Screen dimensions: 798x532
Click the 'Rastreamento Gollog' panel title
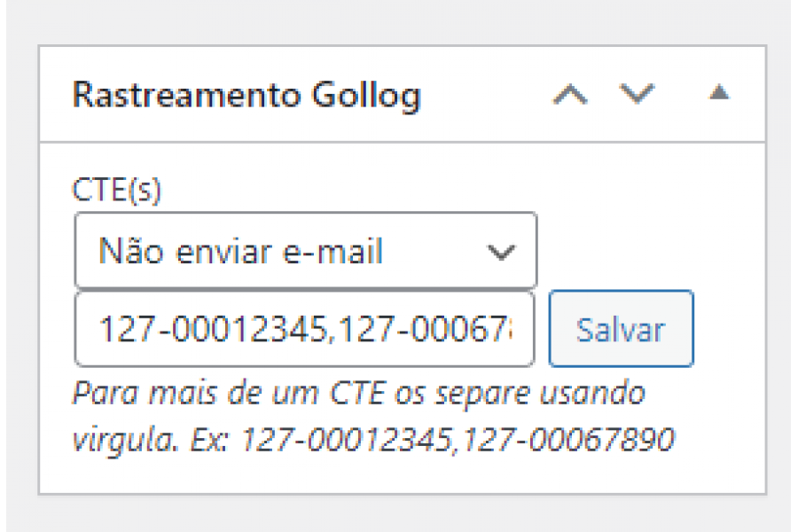(246, 95)
